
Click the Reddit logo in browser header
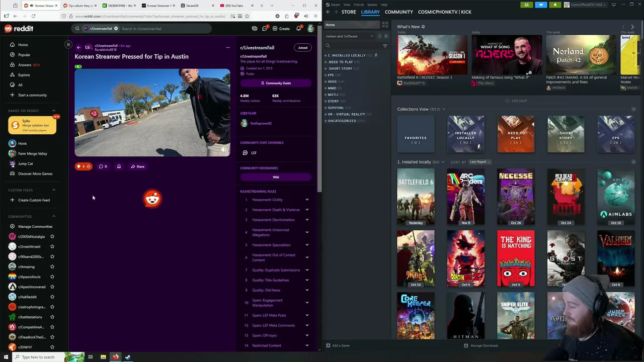pos(19,29)
